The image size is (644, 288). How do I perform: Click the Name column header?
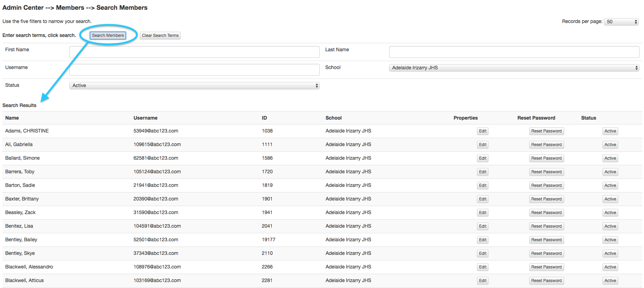pyautogui.click(x=12, y=118)
